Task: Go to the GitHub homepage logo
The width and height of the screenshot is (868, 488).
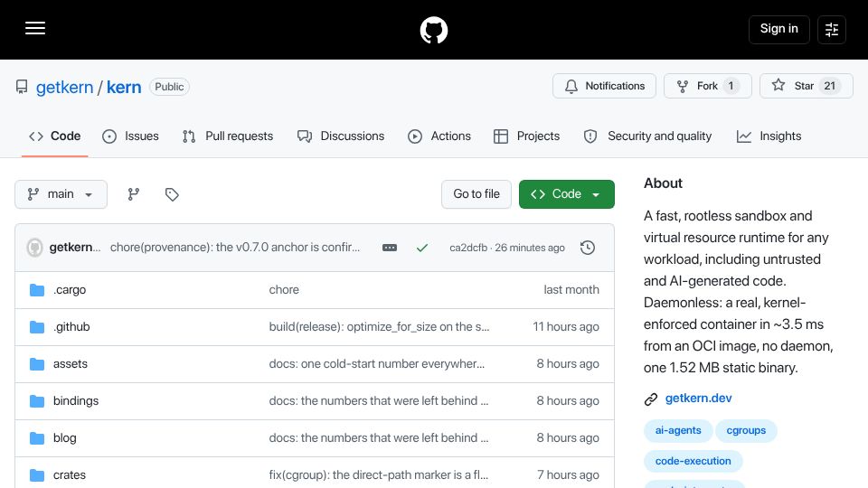Action: (433, 30)
